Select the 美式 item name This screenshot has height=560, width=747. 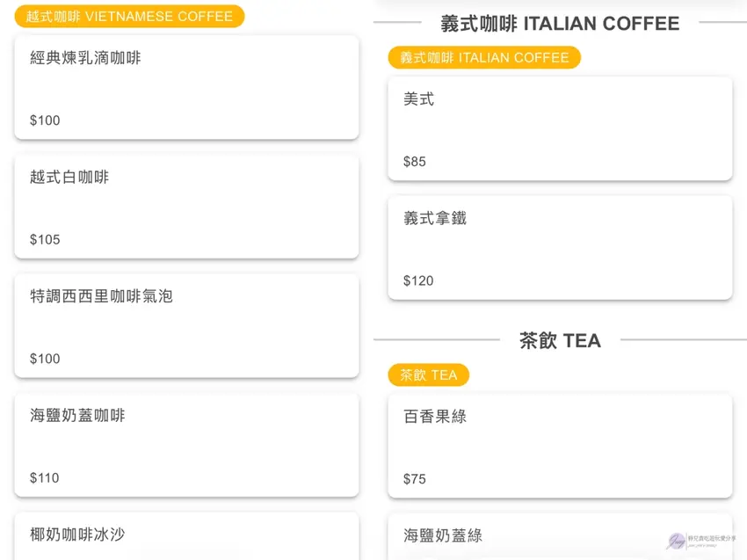[419, 99]
